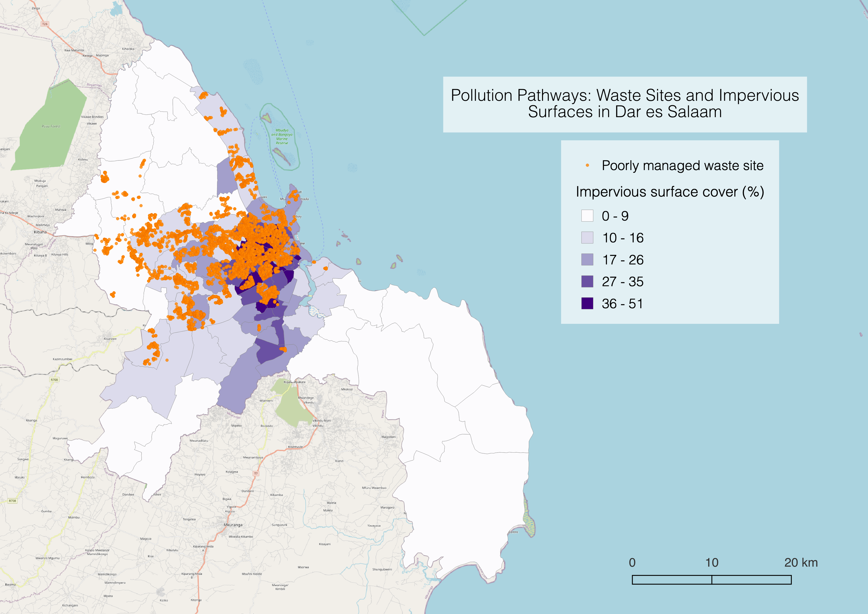Click the '17 - 26' legend label
Screen dimensions: 868x614
tap(623, 260)
